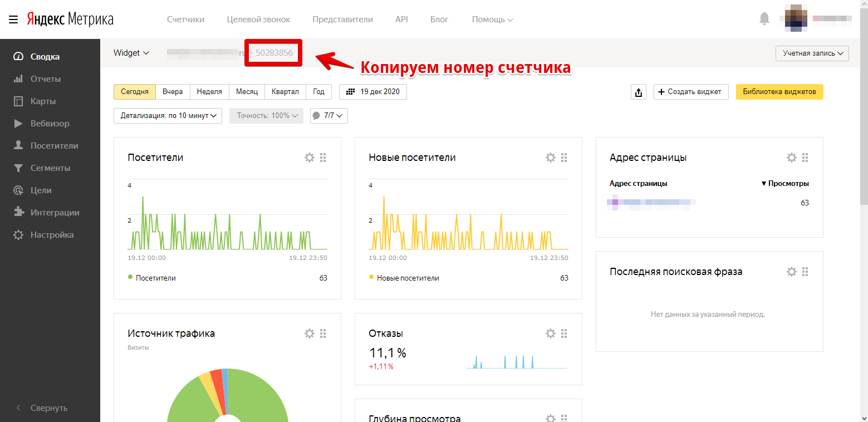
Task: Open Детализация: по 10 минут dropdown
Action: click(x=168, y=116)
